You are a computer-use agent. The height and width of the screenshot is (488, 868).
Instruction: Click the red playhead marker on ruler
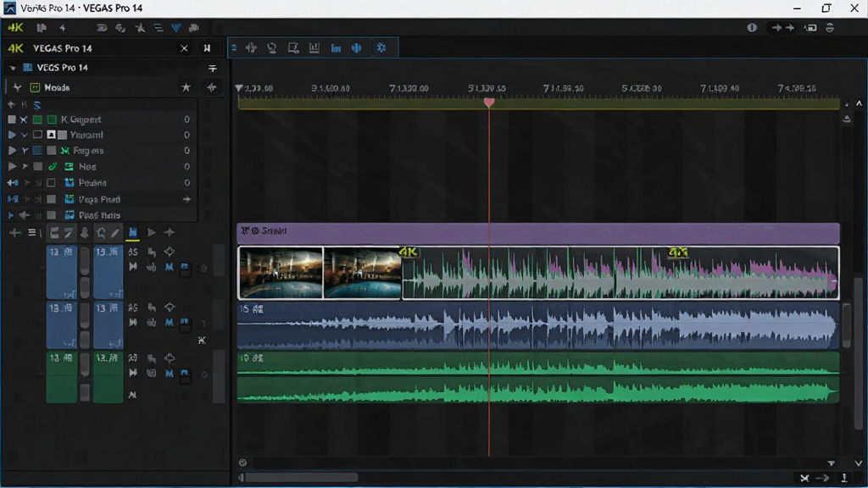pyautogui.click(x=489, y=103)
